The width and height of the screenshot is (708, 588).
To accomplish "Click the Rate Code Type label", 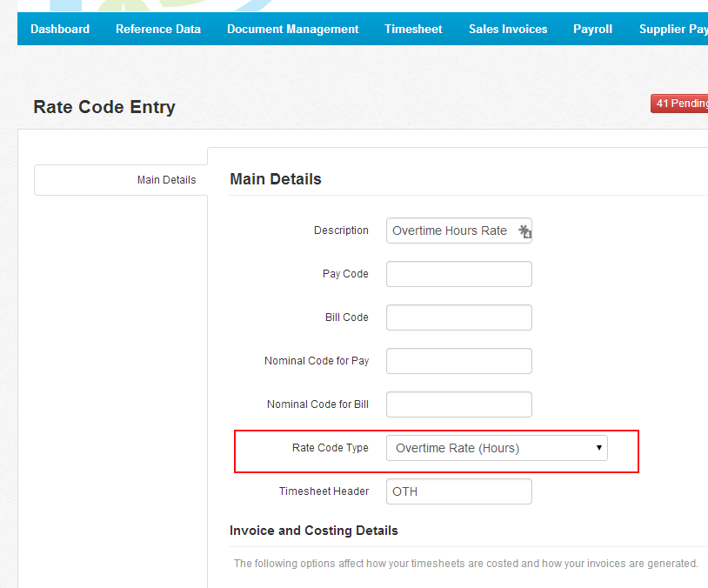I will pyautogui.click(x=330, y=448).
